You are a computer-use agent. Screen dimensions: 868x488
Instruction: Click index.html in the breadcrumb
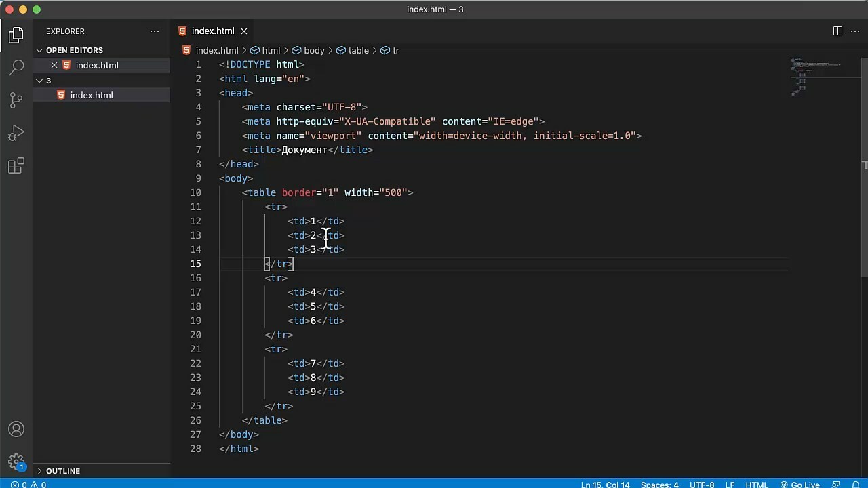217,51
